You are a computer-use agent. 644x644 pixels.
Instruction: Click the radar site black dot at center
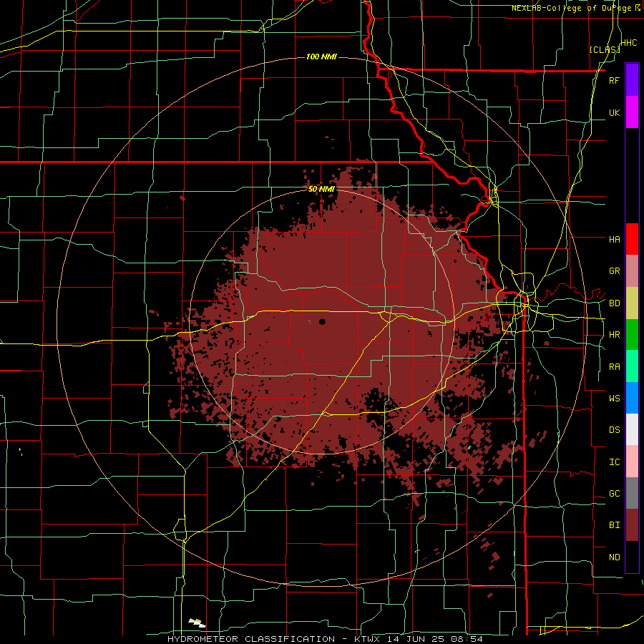point(322,321)
